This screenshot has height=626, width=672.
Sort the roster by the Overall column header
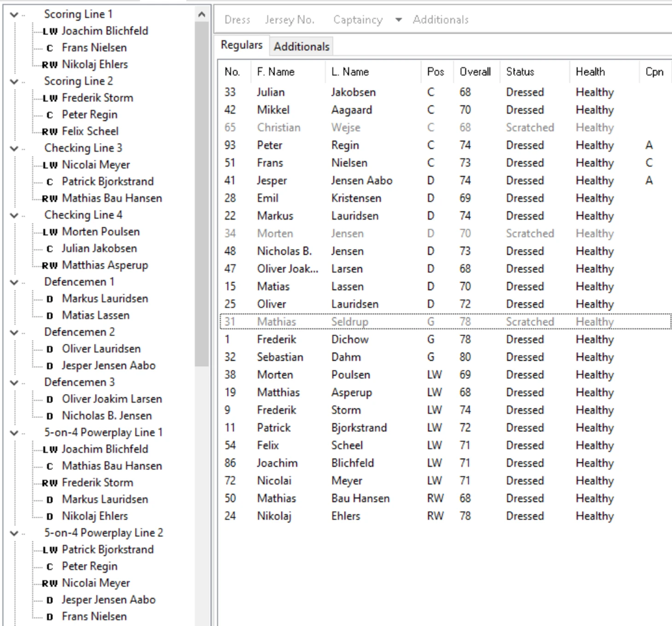pos(477,72)
